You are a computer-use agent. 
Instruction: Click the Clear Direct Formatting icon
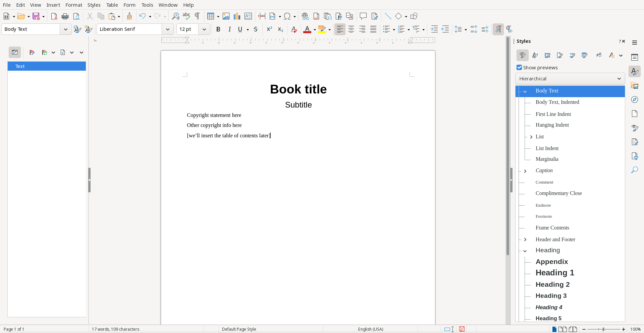coord(294,29)
